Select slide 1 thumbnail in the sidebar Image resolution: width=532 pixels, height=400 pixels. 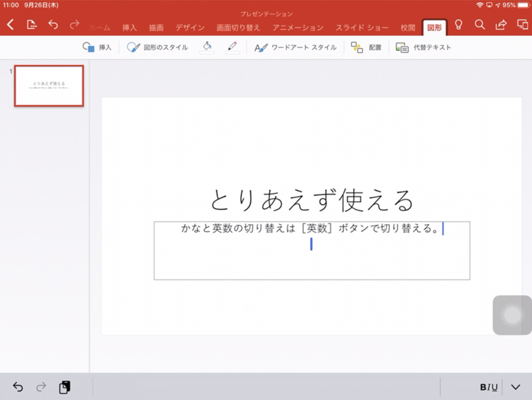(49, 86)
